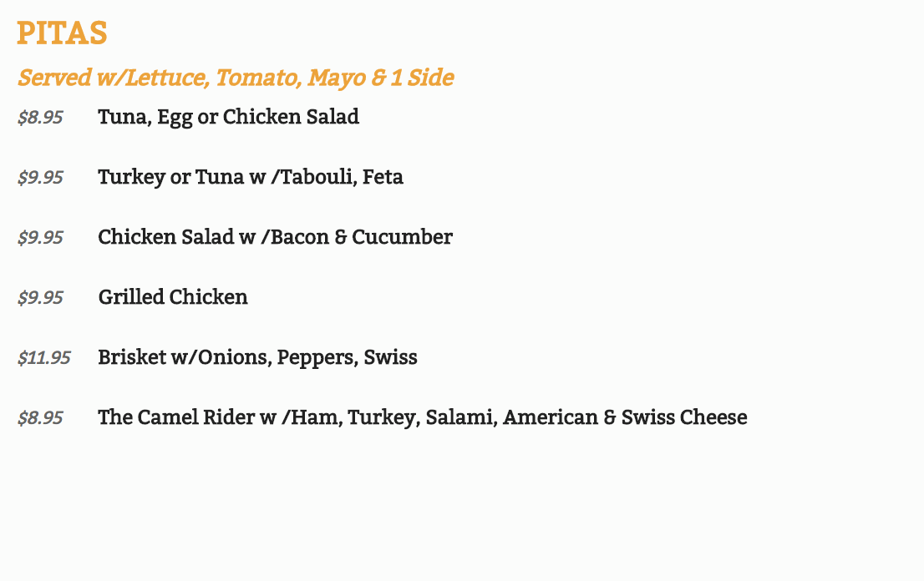Image resolution: width=924 pixels, height=581 pixels.
Task: Select the Grilled Chicken pita
Action: tap(172, 297)
